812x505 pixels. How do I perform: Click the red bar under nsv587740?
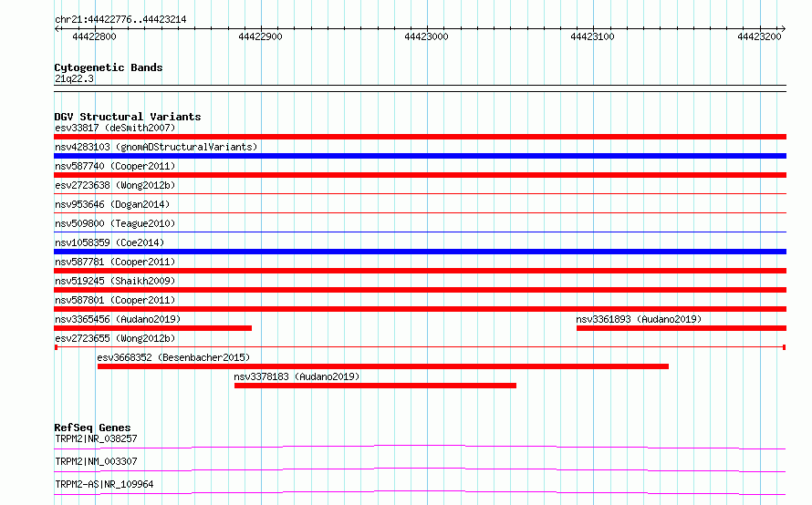(420, 175)
